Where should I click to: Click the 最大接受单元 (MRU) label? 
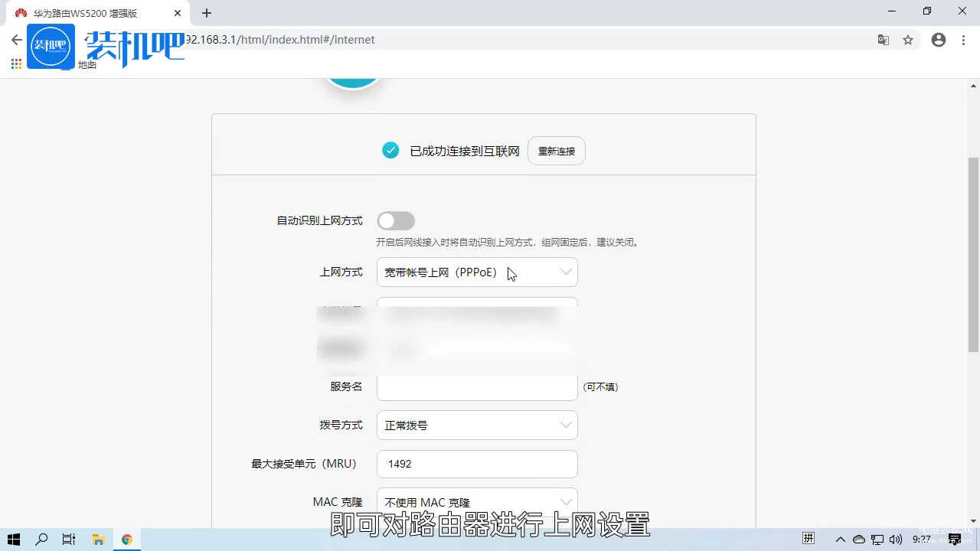tap(304, 464)
